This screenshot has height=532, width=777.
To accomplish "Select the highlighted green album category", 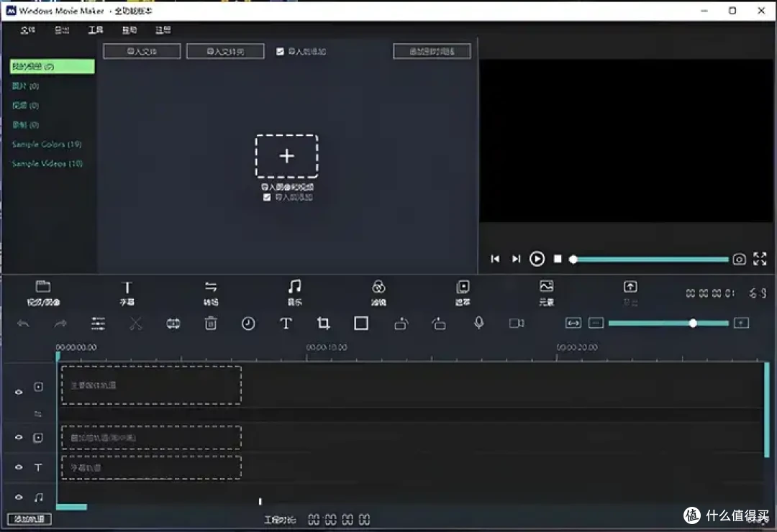I will [x=52, y=66].
